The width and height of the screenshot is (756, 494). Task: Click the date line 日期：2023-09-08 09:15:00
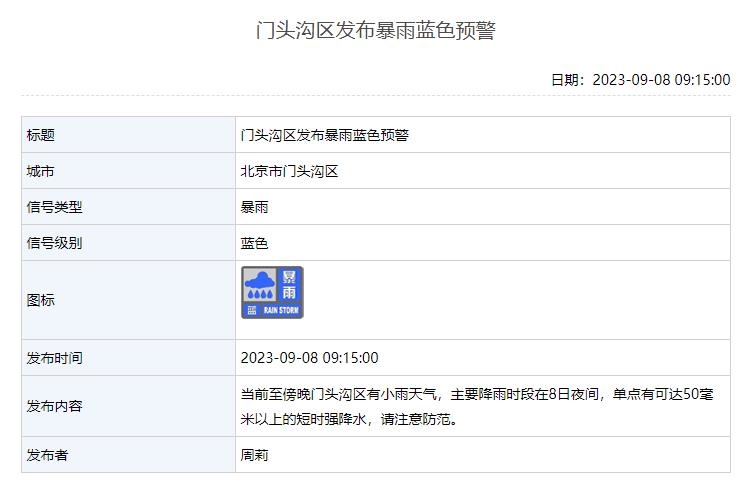click(640, 80)
